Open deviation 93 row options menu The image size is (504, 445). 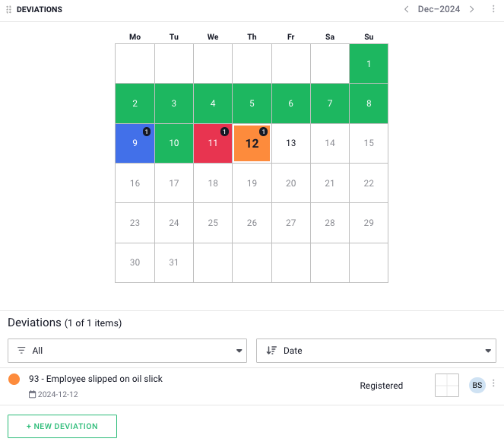[493, 384]
